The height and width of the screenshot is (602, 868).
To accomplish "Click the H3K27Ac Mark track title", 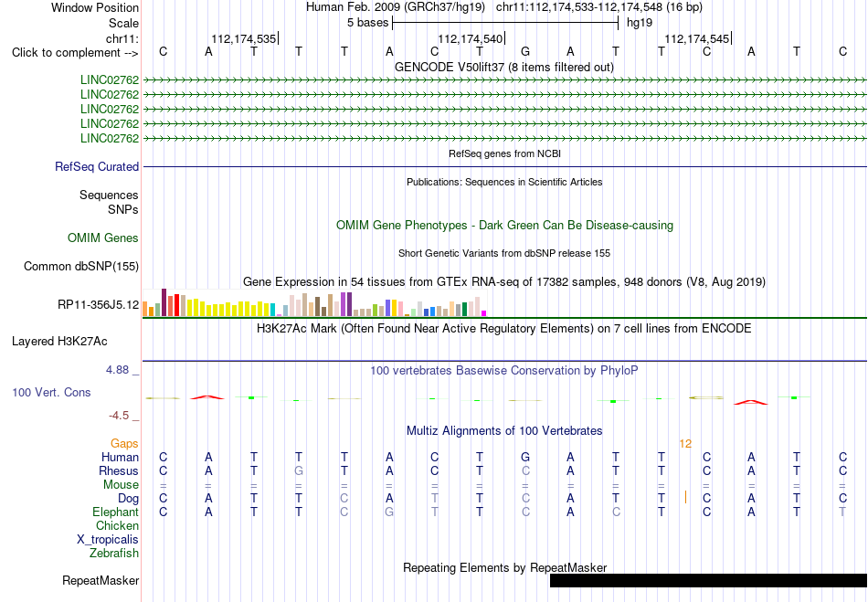I will (x=503, y=328).
